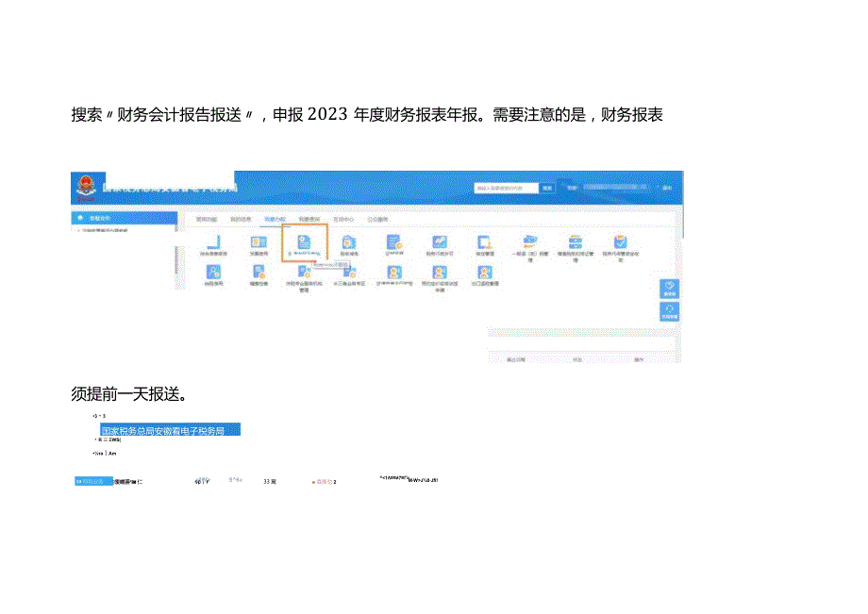Click the text line 须提前一天报送。
Viewport: 868px width, 614px height.
[x=130, y=394]
